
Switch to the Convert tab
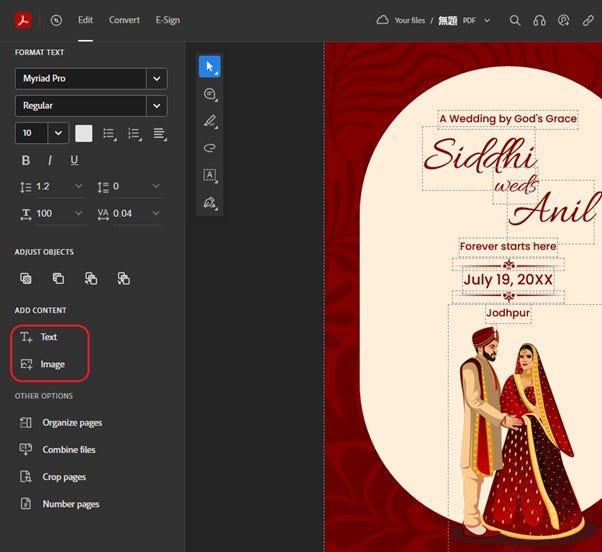pyautogui.click(x=124, y=20)
